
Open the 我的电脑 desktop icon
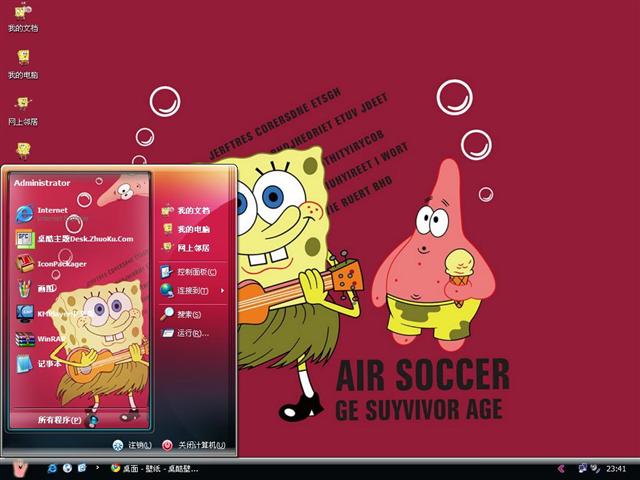tap(23, 64)
